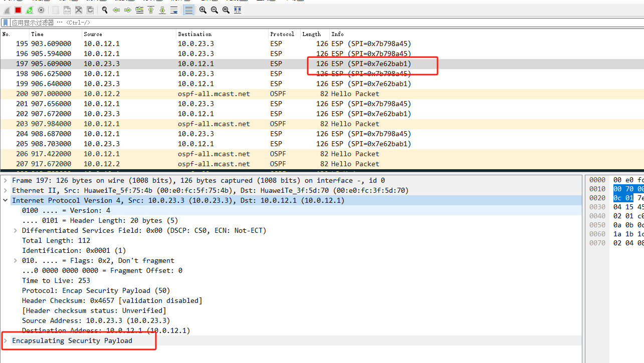Select OSPF Hello packet 200

(322, 94)
